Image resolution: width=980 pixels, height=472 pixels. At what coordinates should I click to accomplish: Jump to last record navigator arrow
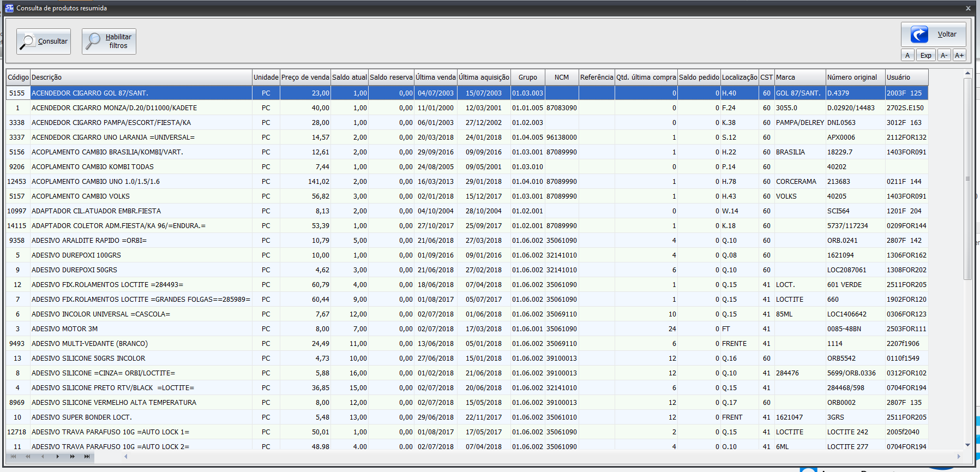(x=87, y=456)
